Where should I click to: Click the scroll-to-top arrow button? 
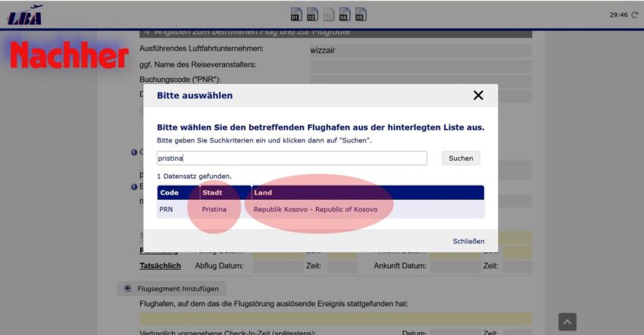pyautogui.click(x=567, y=322)
